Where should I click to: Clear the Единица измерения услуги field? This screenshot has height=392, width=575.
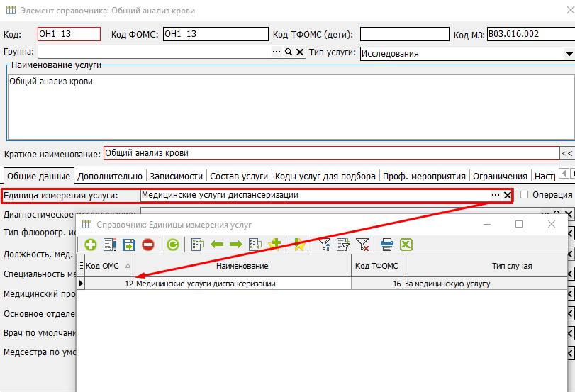508,196
